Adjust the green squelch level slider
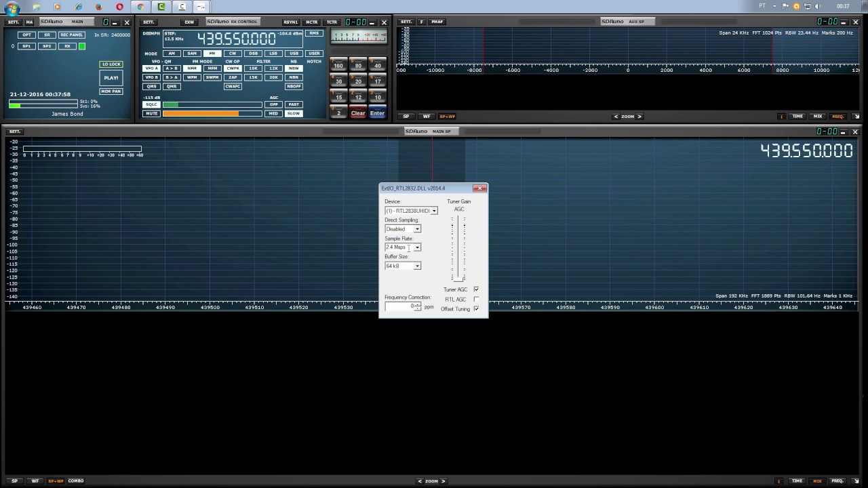 pos(212,104)
